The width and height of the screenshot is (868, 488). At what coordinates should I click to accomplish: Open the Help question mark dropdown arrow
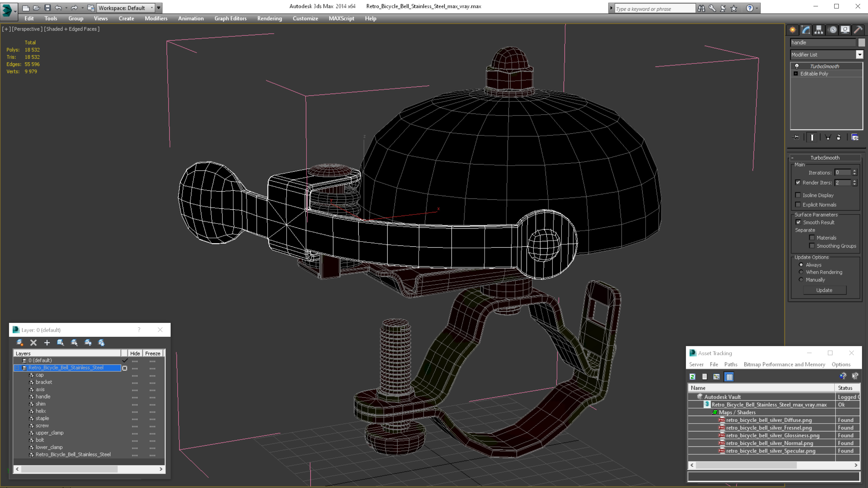click(x=757, y=8)
